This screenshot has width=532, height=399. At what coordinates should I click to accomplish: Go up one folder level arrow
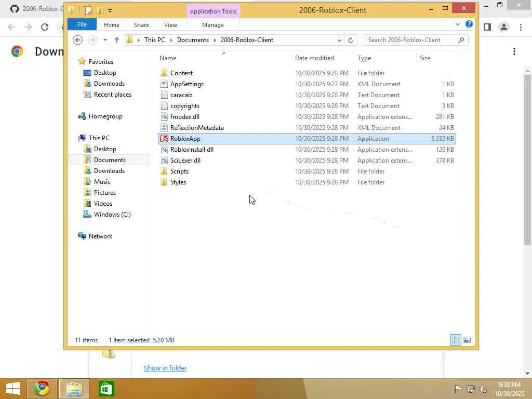(117, 40)
